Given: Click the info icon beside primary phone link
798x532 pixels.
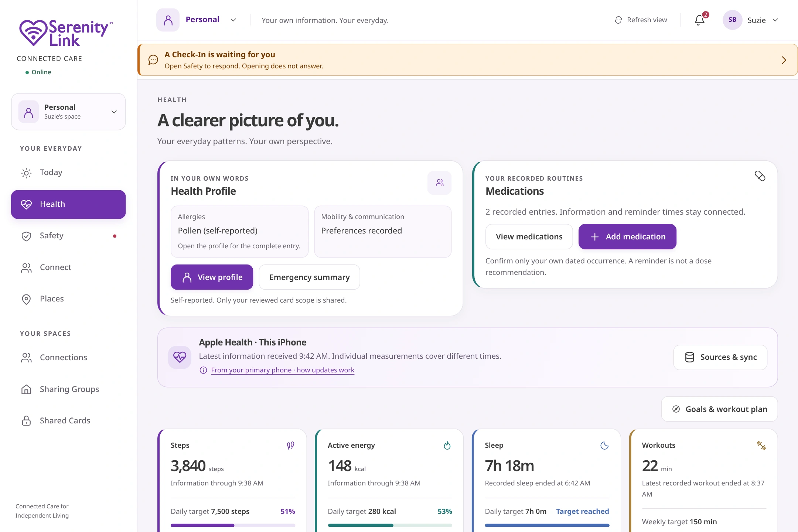Looking at the screenshot, I should point(203,370).
